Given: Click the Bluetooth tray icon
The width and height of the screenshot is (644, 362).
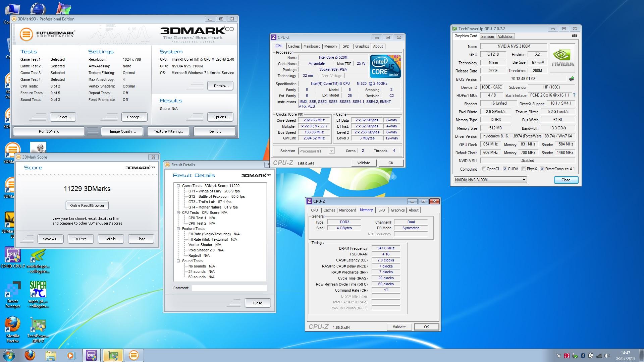Looking at the screenshot, I should [x=583, y=356].
